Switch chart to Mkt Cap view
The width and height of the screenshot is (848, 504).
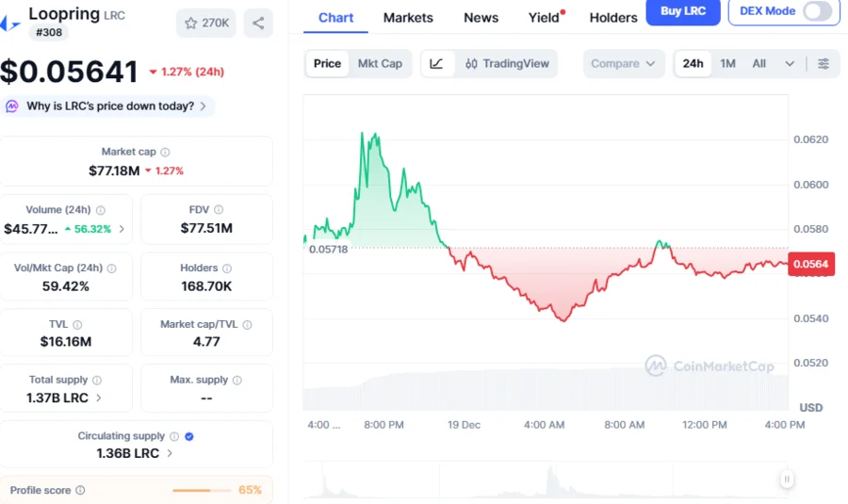click(x=380, y=64)
